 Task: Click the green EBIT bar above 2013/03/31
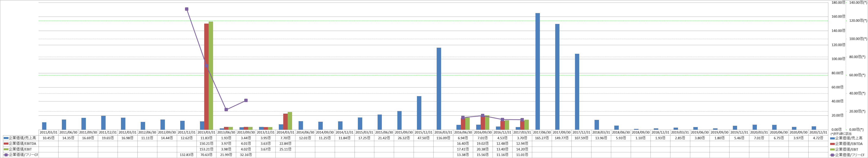point(211,76)
